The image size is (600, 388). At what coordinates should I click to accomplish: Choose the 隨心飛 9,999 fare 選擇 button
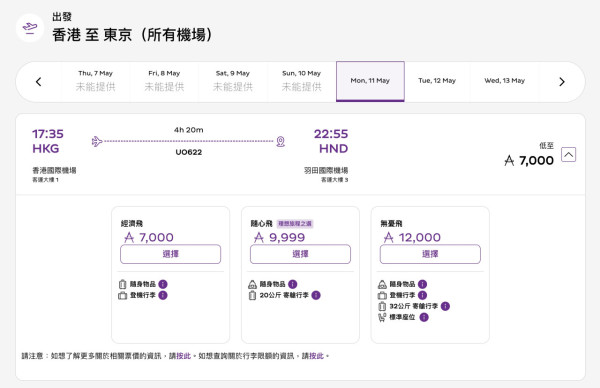click(300, 254)
